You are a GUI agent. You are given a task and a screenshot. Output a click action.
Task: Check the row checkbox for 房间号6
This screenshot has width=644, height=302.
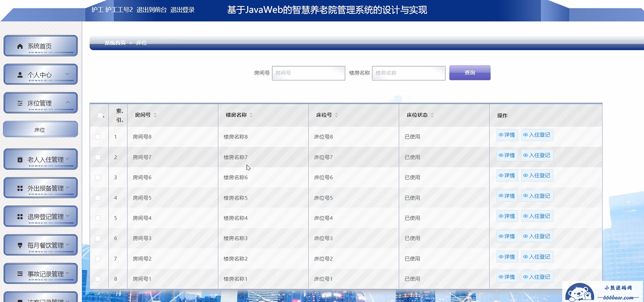point(98,178)
